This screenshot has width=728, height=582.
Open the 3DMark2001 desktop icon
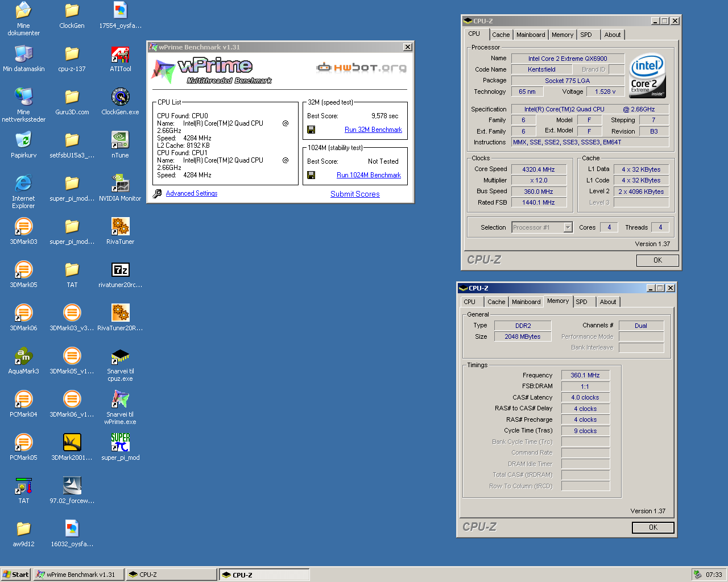(72, 448)
